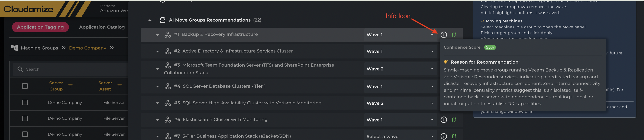
Task: Switch to Application Catalog tab
Action: [102, 27]
